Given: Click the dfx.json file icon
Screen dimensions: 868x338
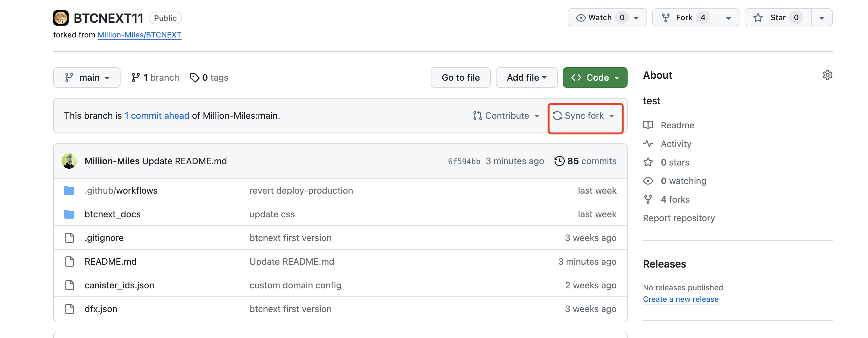Looking at the screenshot, I should 70,309.
